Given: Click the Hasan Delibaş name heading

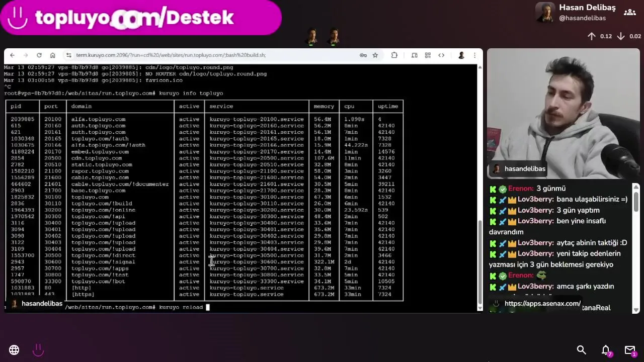Looking at the screenshot, I should [x=587, y=8].
